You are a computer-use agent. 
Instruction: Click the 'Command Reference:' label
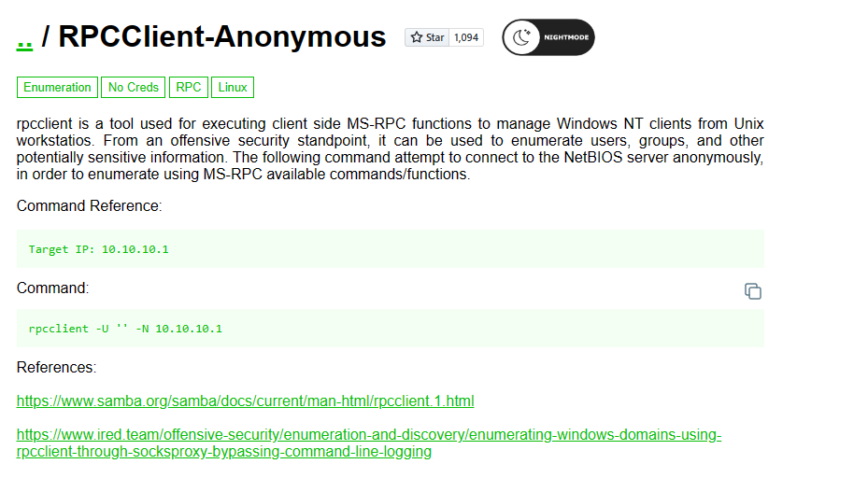pos(89,206)
